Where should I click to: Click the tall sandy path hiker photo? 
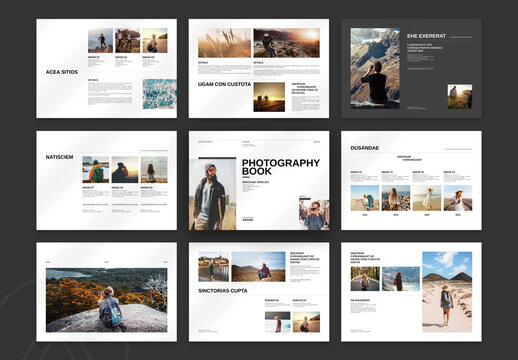click(x=447, y=292)
